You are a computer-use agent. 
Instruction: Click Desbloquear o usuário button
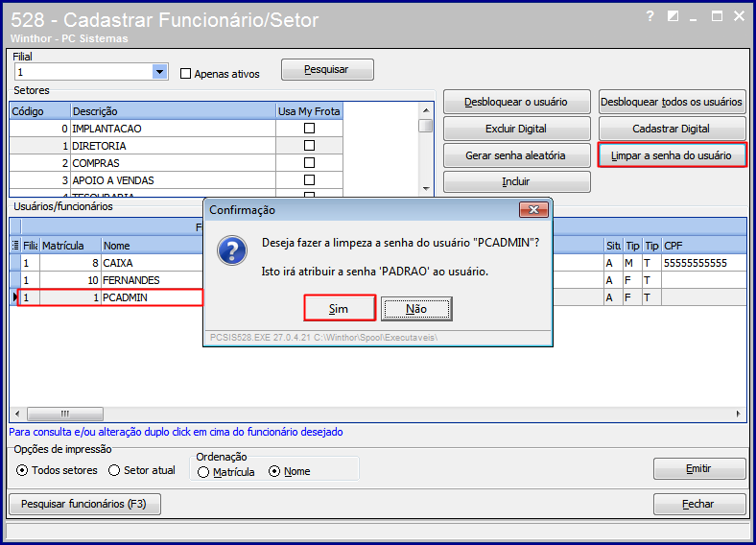point(517,102)
